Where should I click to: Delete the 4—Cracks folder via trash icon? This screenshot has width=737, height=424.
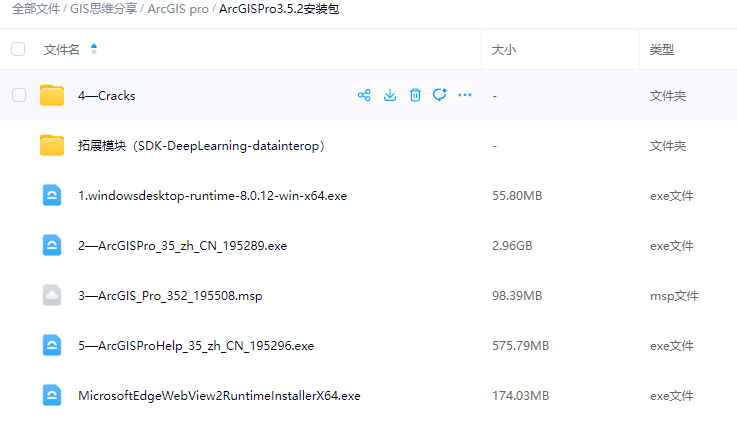415,95
